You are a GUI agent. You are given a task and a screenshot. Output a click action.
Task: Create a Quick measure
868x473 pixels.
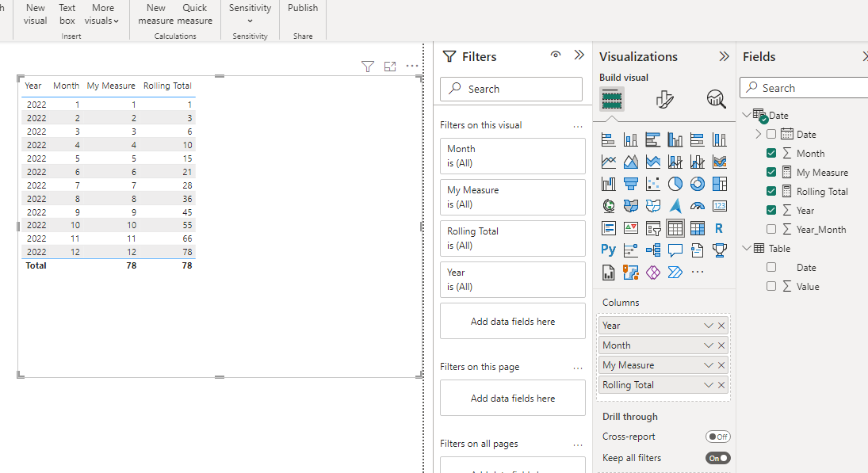195,14
